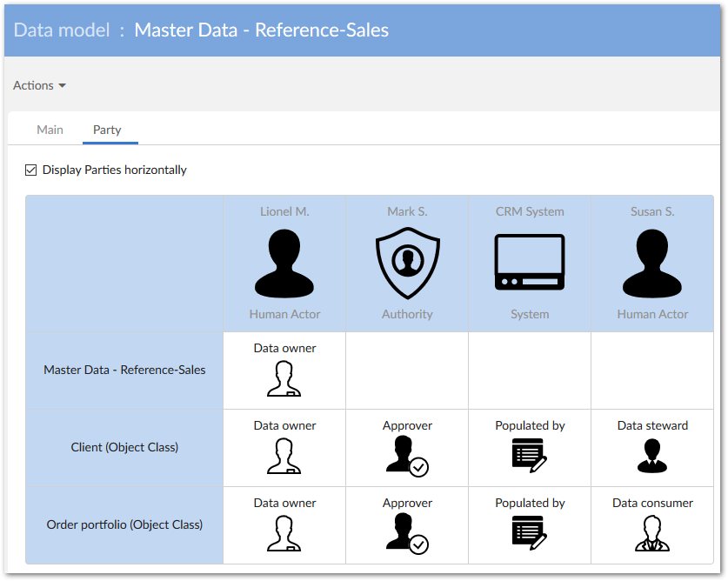
Task: Click Order portfolio (Object Class) row header
Action: pyautogui.click(x=124, y=524)
